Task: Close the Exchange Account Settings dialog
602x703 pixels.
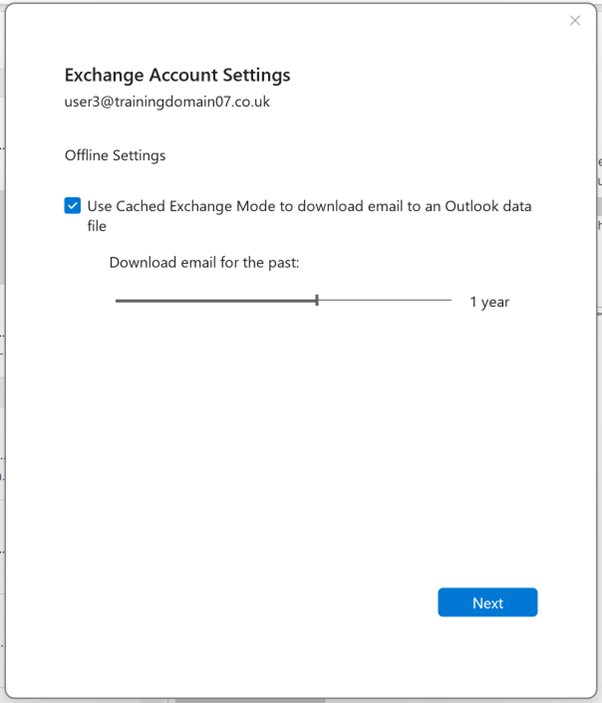Action: click(575, 21)
